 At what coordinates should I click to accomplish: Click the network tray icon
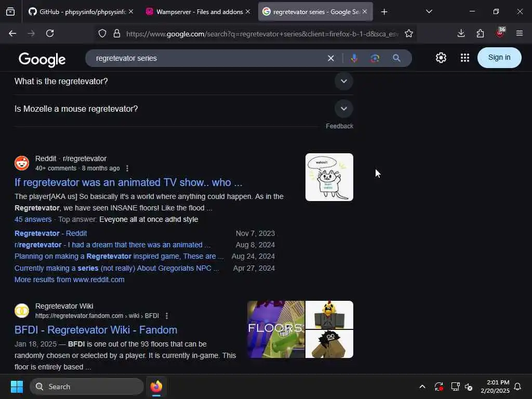pos(455,387)
